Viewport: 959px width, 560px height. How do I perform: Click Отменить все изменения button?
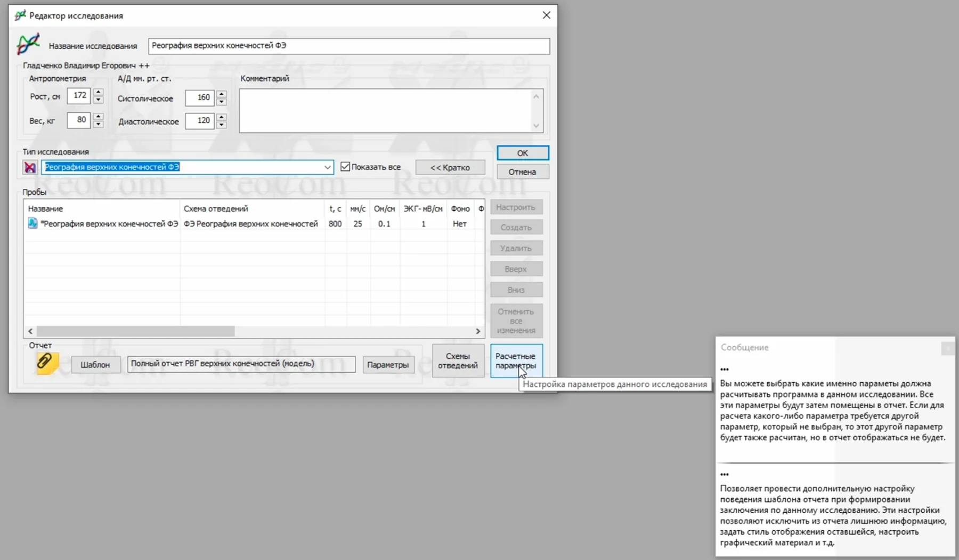516,320
